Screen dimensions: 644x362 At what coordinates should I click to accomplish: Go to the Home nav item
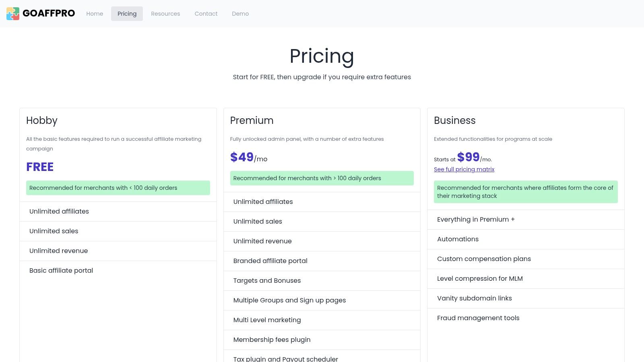(x=95, y=14)
